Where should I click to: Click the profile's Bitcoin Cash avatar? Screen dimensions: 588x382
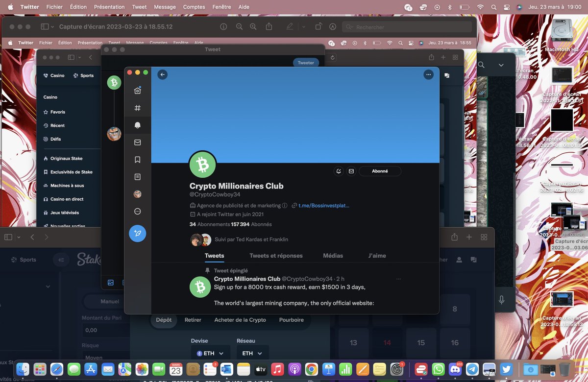pyautogui.click(x=203, y=165)
